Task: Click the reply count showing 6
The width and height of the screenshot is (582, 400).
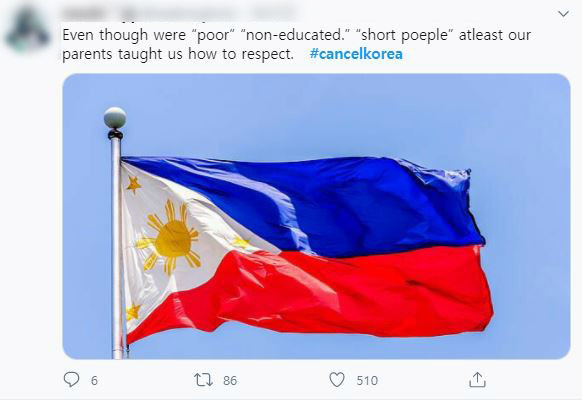Action: click(x=94, y=381)
